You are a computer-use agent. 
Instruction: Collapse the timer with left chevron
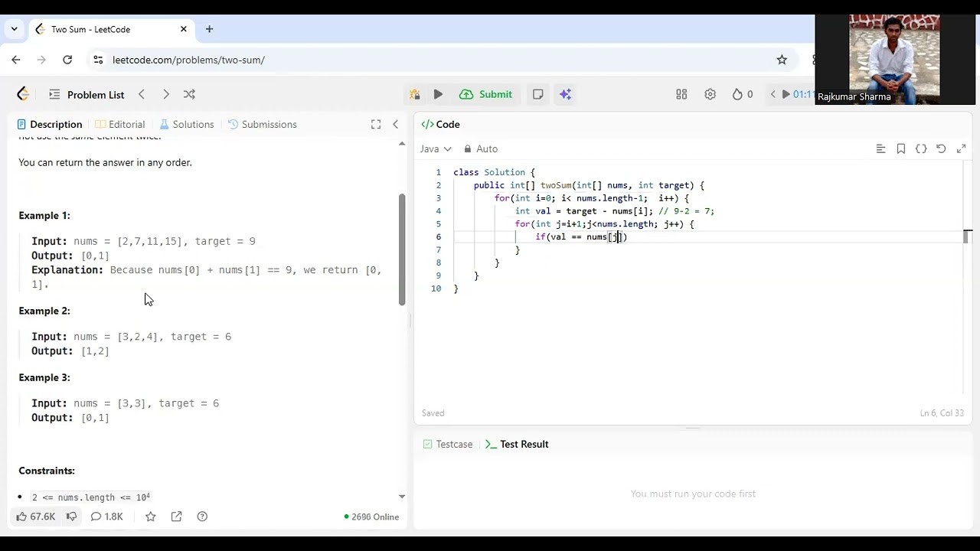coord(772,94)
